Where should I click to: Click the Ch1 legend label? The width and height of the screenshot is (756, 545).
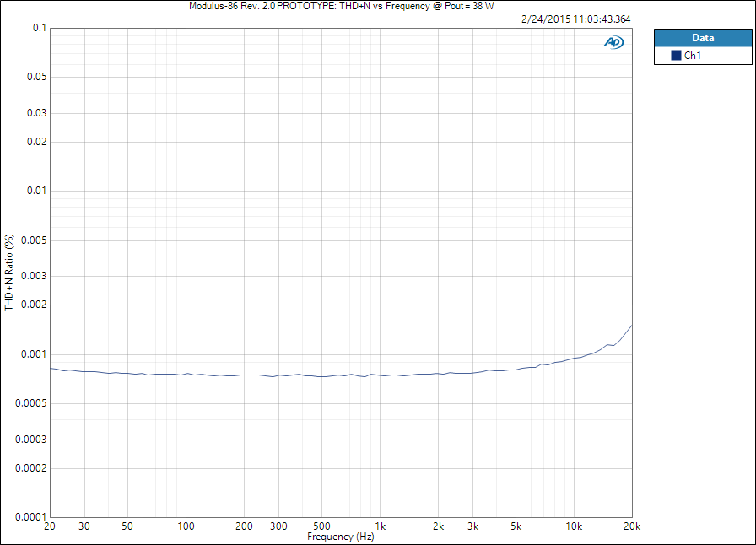(693, 56)
